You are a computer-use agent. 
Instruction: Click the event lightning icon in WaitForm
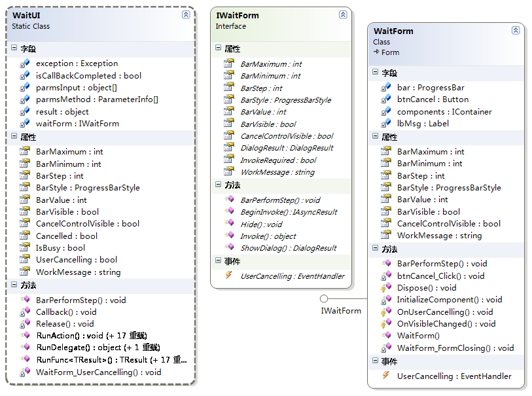pyautogui.click(x=386, y=375)
